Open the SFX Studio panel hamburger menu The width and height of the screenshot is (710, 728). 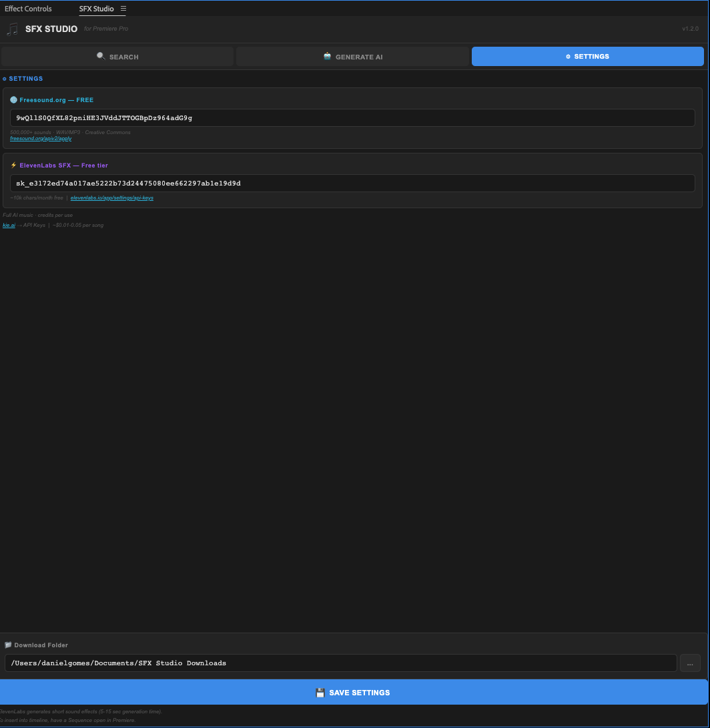point(123,9)
